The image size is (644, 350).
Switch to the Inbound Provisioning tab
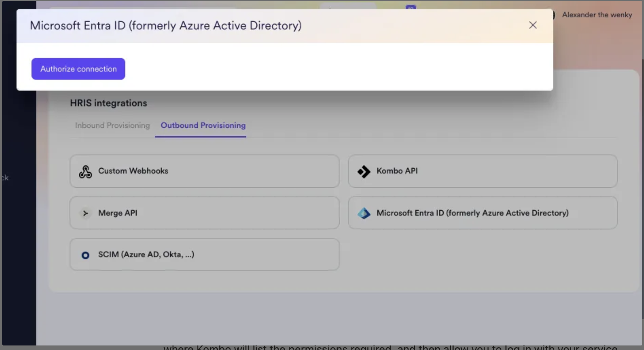(112, 126)
